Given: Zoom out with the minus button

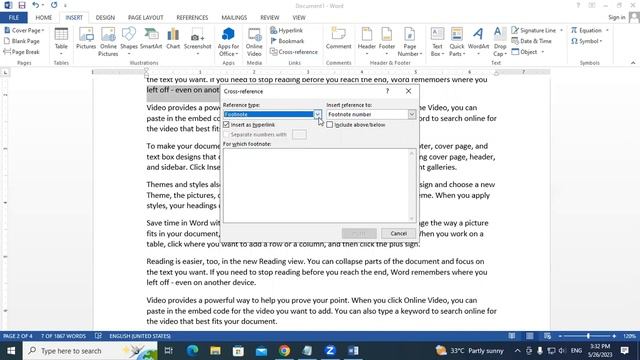Looking at the screenshot, I should coord(560,336).
